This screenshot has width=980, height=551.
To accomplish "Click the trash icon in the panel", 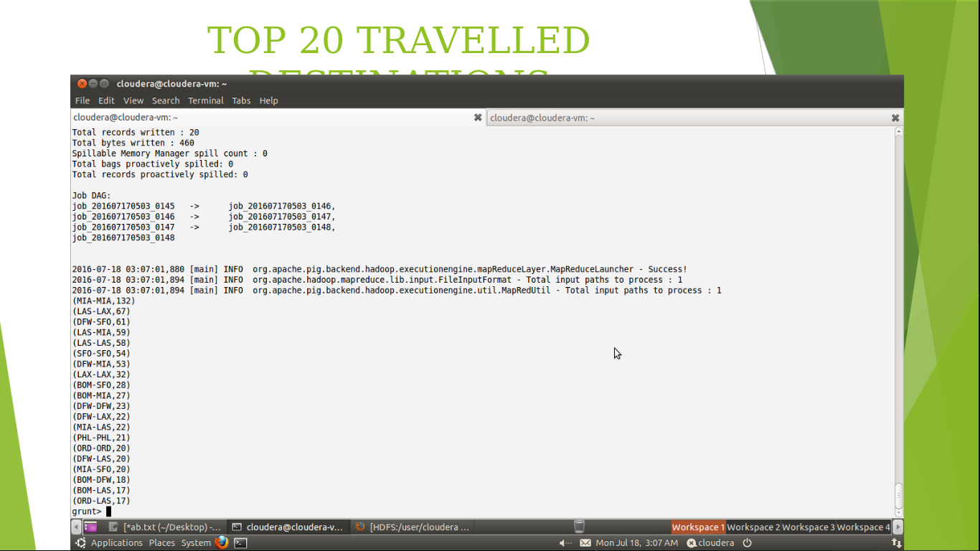I will pos(580,527).
